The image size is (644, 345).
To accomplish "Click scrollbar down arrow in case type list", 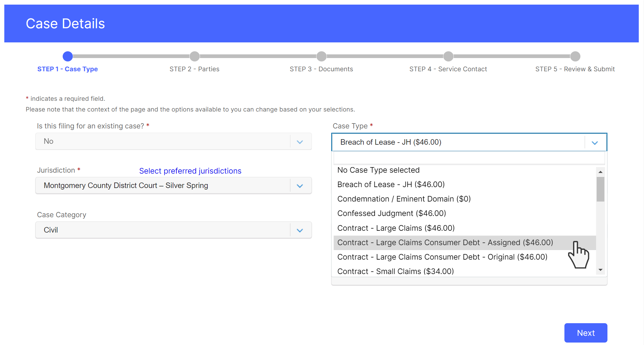I will click(600, 270).
